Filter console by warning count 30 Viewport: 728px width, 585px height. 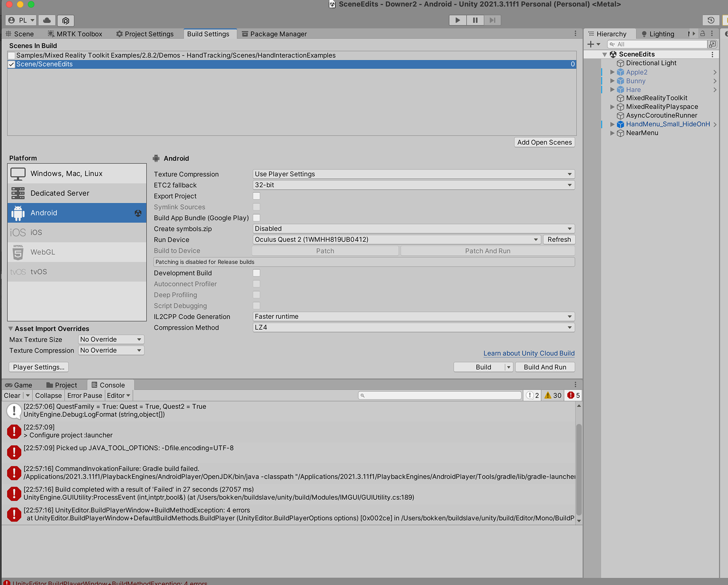coord(553,395)
